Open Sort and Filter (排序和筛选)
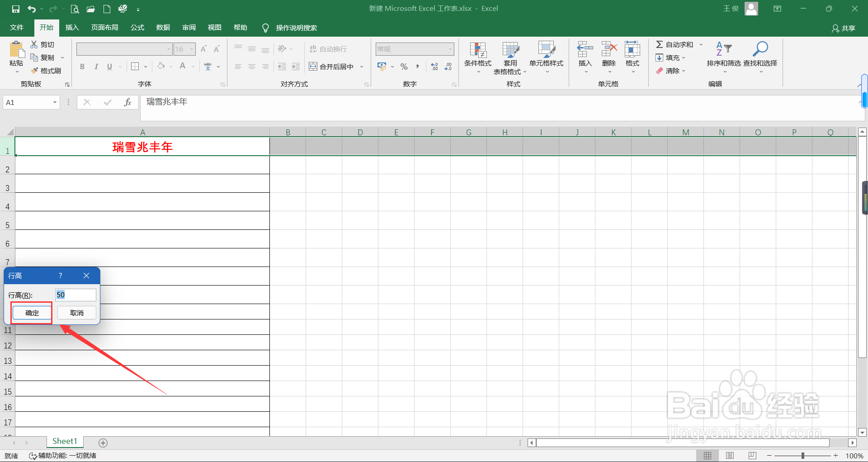868x462 pixels. coord(724,57)
